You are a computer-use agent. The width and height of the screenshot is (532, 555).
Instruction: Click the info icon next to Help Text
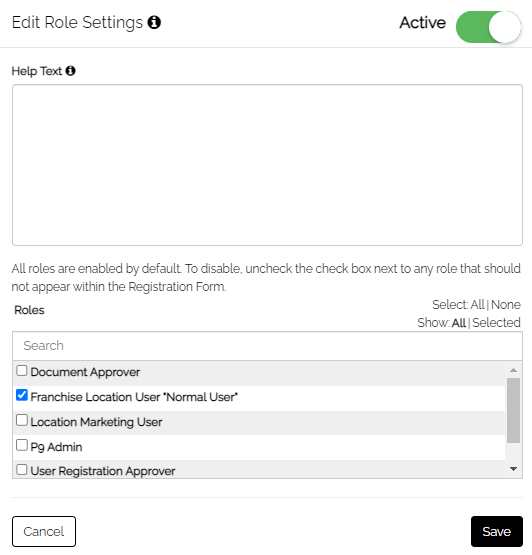(x=70, y=71)
